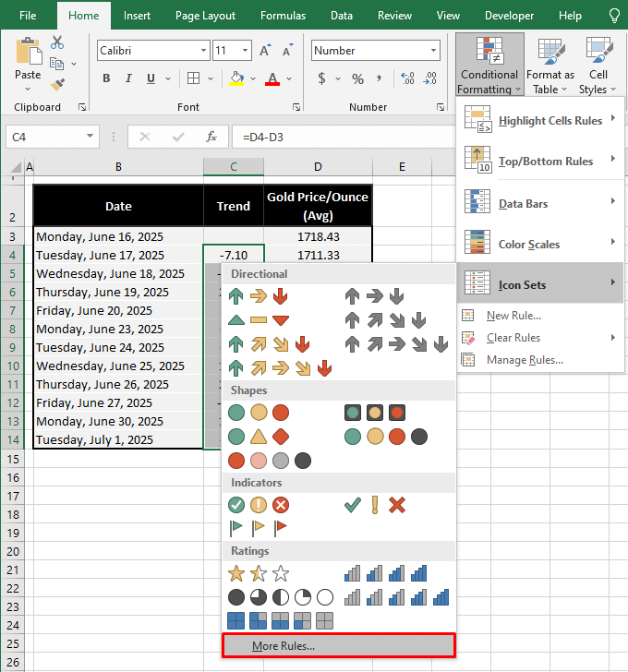Switch to the Page Layout tab

click(x=205, y=16)
